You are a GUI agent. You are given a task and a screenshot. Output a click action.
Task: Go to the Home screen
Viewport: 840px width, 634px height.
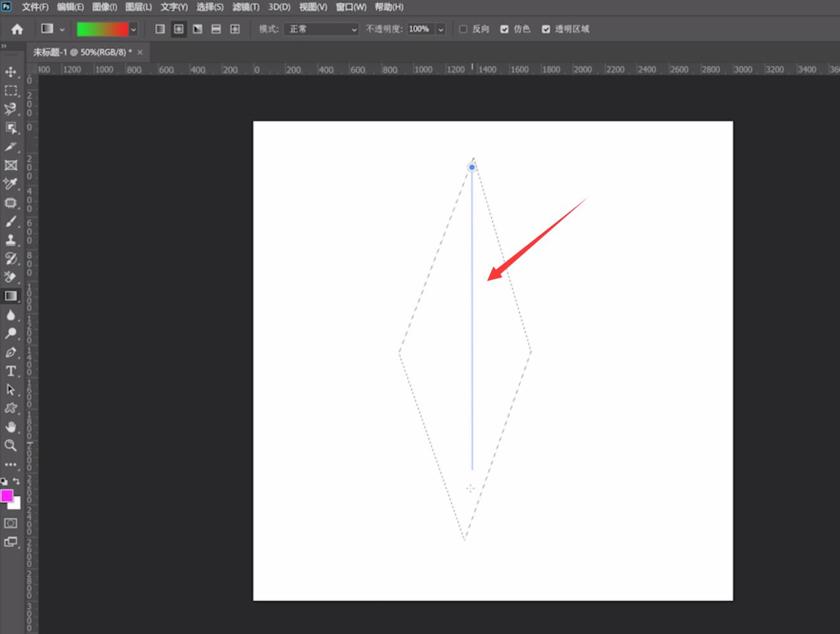click(17, 29)
